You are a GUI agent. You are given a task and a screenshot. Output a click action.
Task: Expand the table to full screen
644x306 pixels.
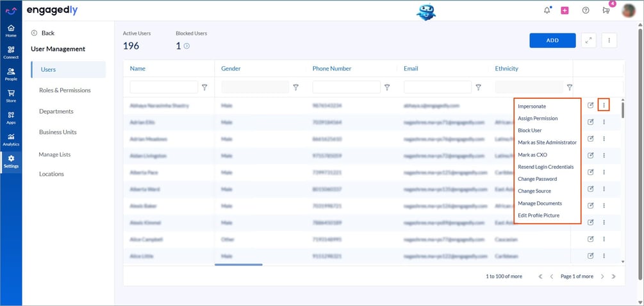point(588,40)
